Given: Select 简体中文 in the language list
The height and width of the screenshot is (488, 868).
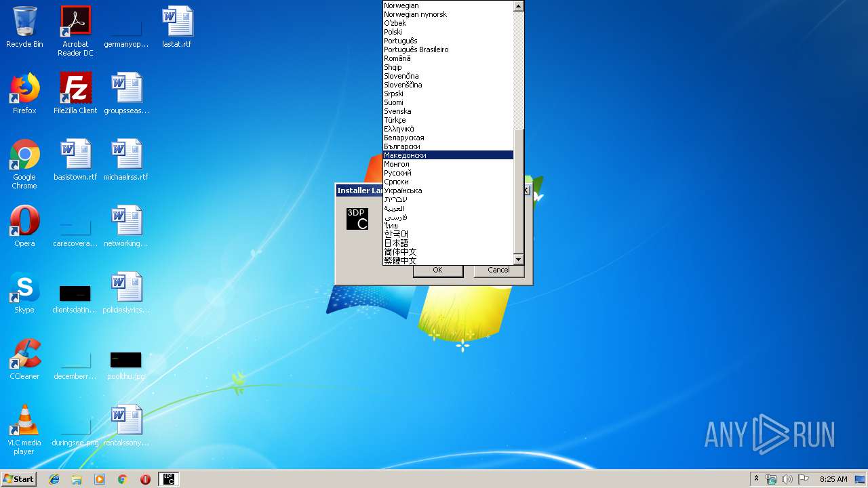Looking at the screenshot, I should point(448,251).
